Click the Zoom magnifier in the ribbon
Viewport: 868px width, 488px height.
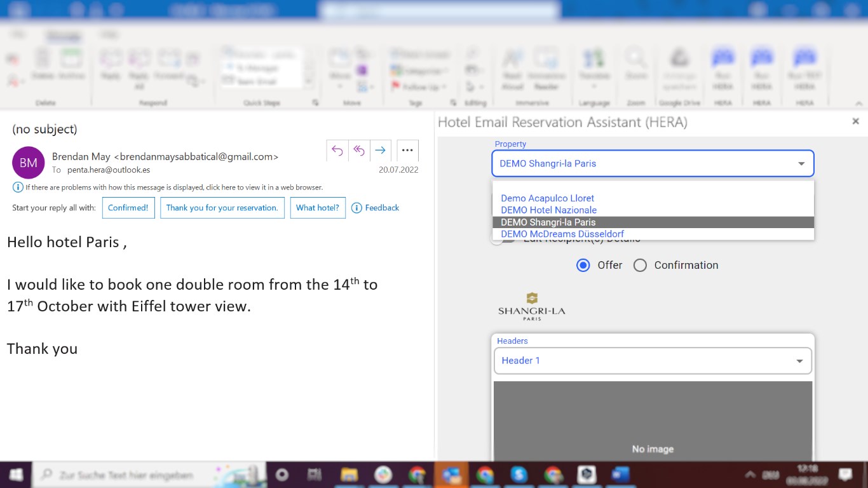[x=635, y=64]
